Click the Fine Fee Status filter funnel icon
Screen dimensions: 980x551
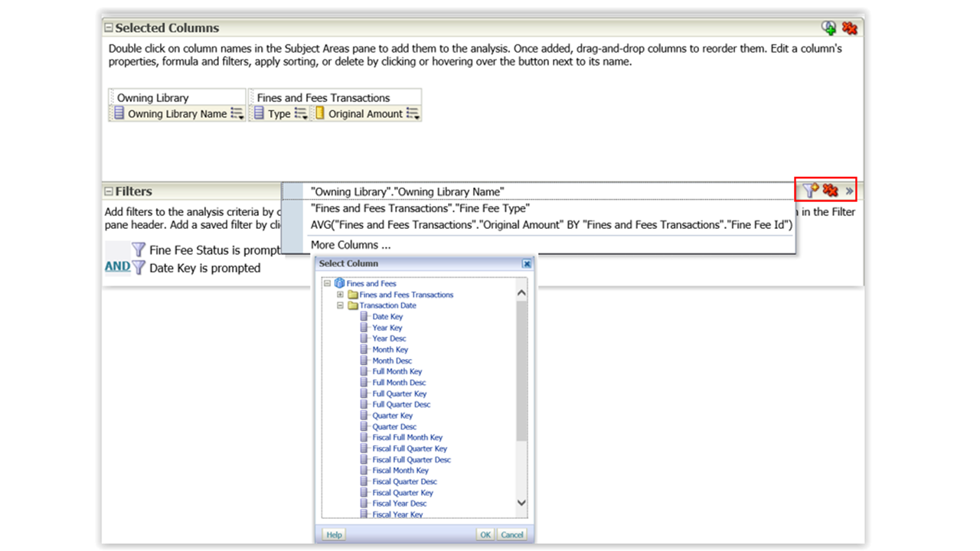(x=139, y=249)
